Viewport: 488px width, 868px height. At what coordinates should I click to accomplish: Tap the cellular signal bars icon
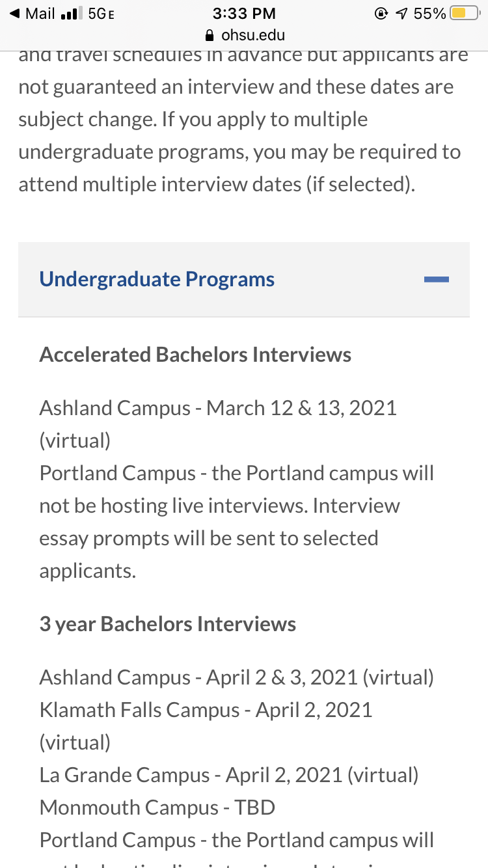tap(69, 14)
